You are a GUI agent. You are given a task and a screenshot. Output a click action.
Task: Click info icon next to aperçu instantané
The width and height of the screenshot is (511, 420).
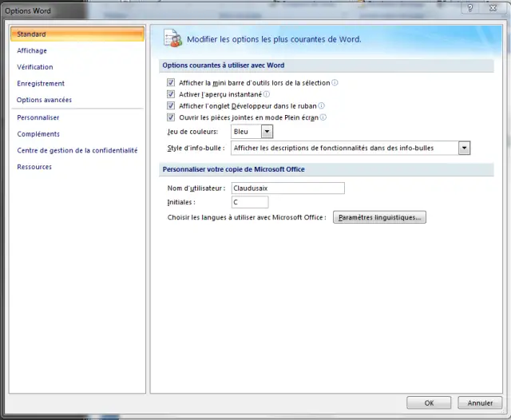pos(267,94)
